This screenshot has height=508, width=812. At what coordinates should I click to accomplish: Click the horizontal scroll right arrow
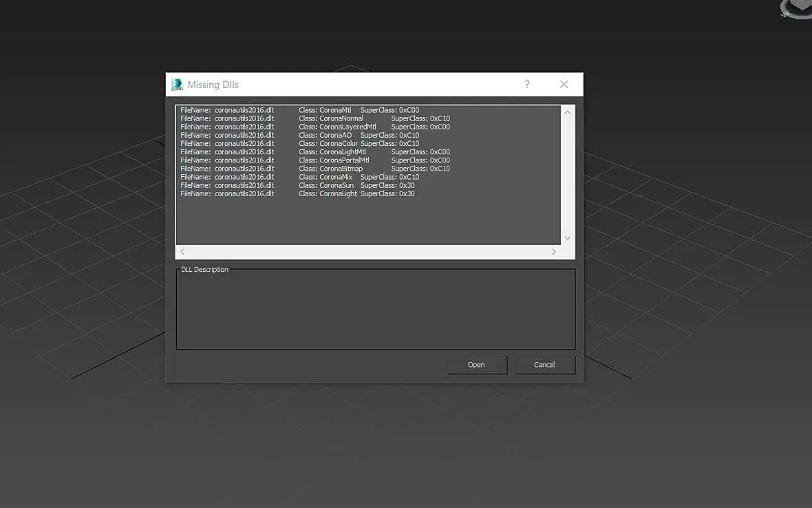pos(553,252)
